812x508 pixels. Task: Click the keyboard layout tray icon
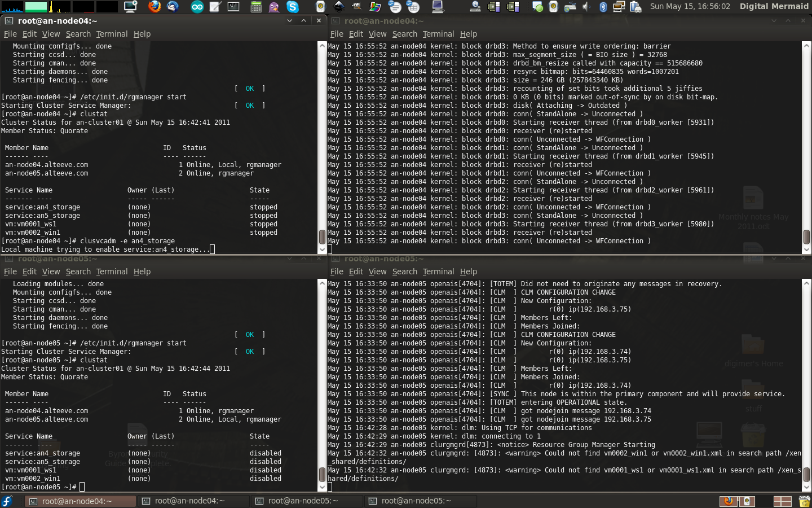(x=570, y=7)
